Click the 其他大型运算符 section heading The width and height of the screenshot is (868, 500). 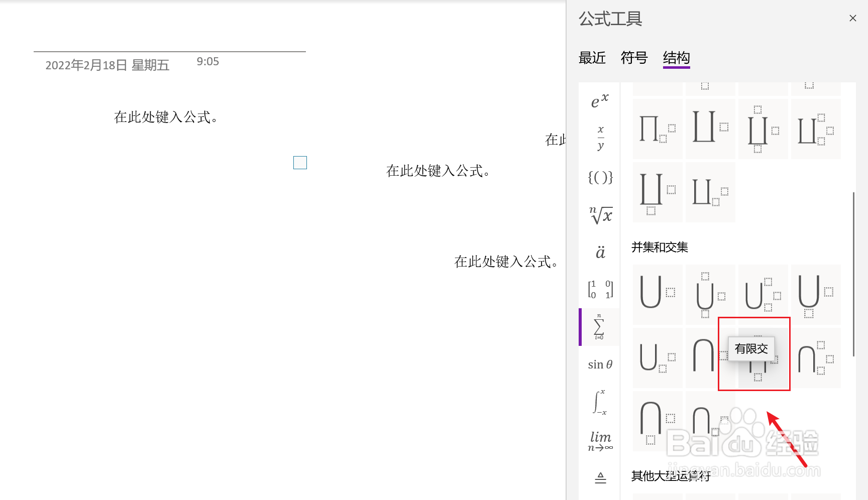[671, 476]
